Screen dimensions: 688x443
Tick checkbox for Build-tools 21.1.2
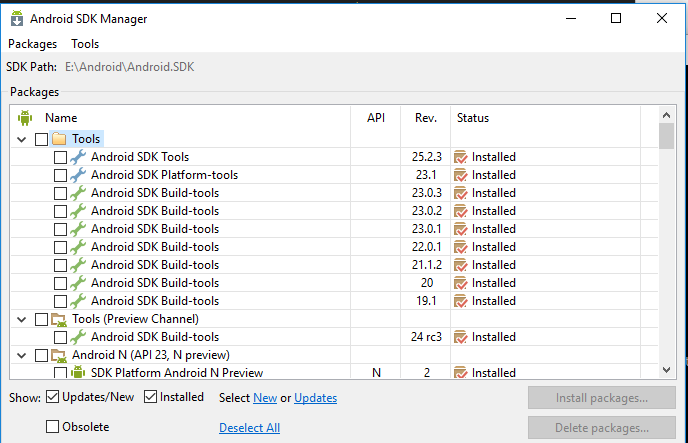pyautogui.click(x=60, y=265)
